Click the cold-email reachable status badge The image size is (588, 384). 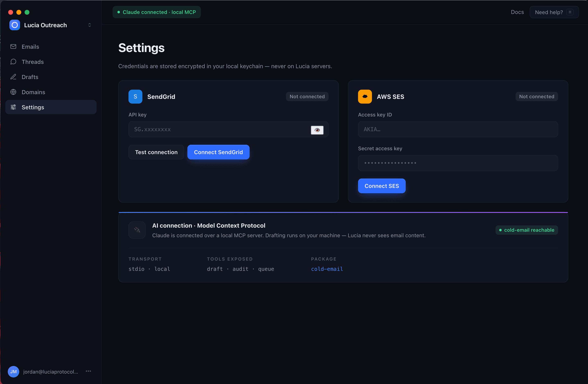point(526,230)
